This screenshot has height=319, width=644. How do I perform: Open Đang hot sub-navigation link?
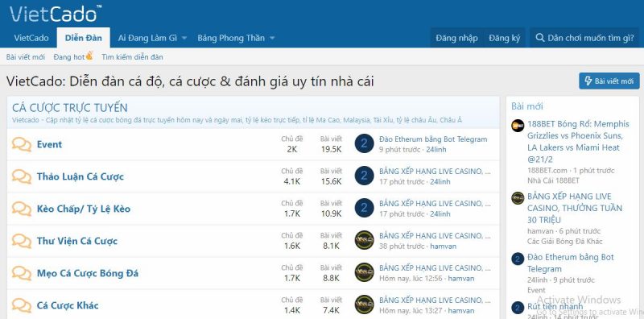coord(69,57)
